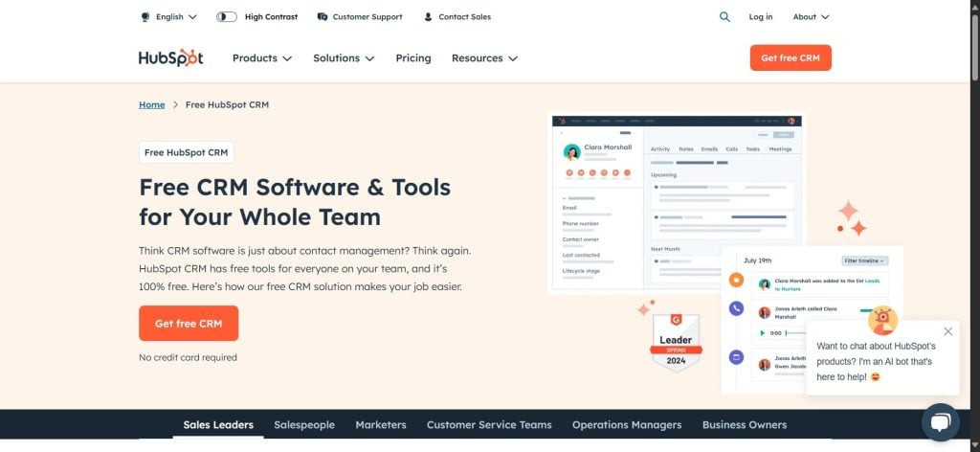
Task: Expand the Solutions dropdown menu
Action: coord(344,58)
